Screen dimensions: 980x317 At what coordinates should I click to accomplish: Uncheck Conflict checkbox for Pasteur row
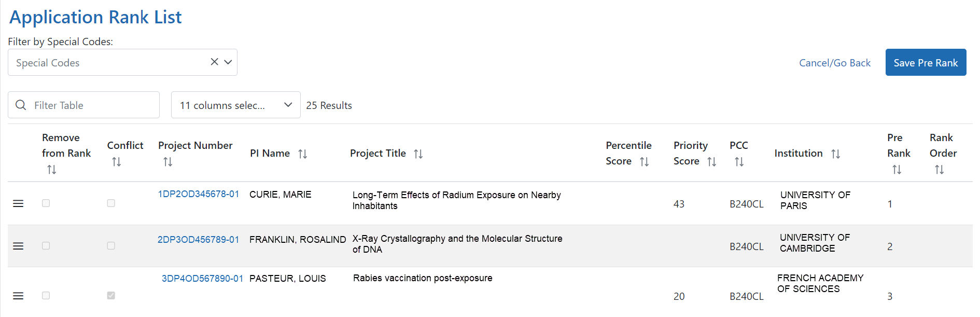point(111,295)
